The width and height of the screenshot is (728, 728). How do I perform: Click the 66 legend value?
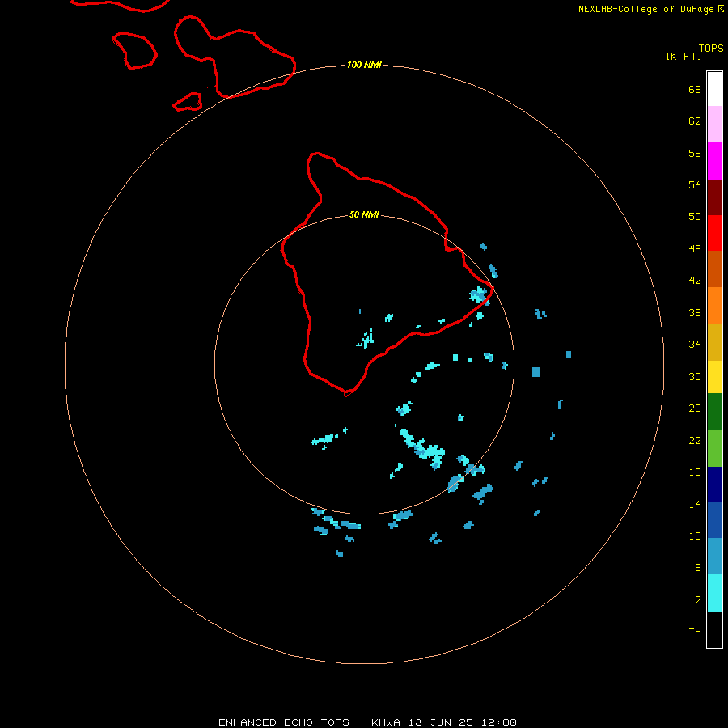coord(695,89)
